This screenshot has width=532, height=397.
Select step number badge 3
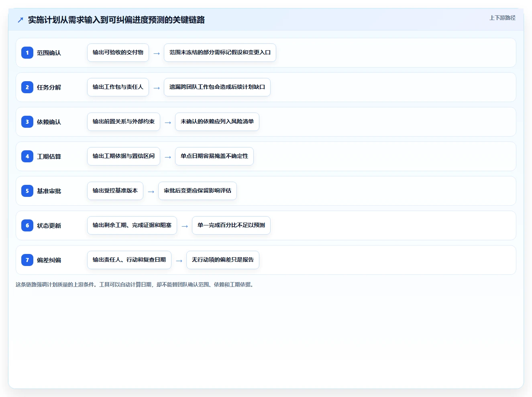coord(27,122)
